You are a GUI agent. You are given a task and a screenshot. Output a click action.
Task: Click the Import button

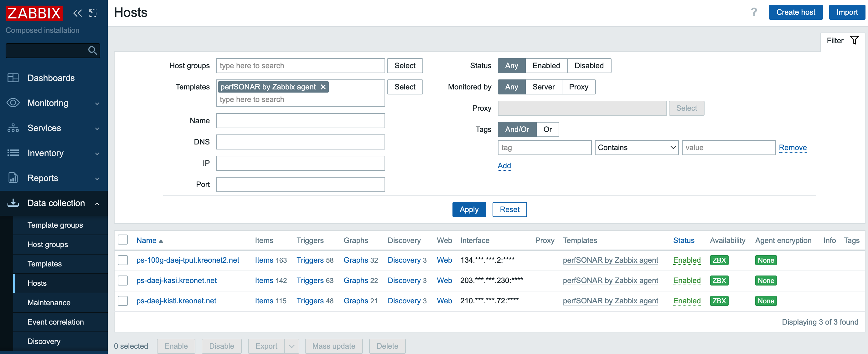tap(846, 12)
